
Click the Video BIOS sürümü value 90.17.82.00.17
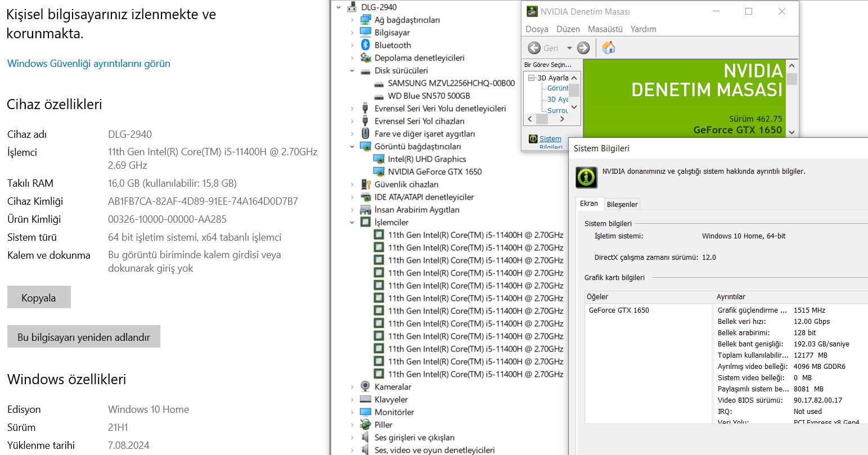pos(817,400)
